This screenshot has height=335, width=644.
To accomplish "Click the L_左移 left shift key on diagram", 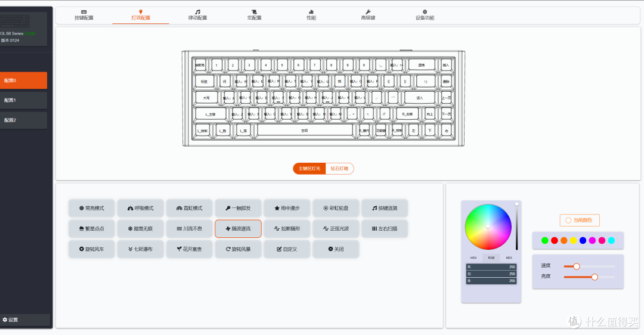I will [210, 114].
